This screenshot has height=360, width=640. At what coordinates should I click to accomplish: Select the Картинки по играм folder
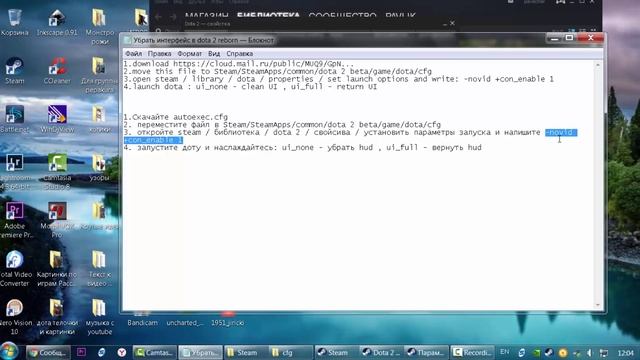pyautogui.click(x=57, y=267)
